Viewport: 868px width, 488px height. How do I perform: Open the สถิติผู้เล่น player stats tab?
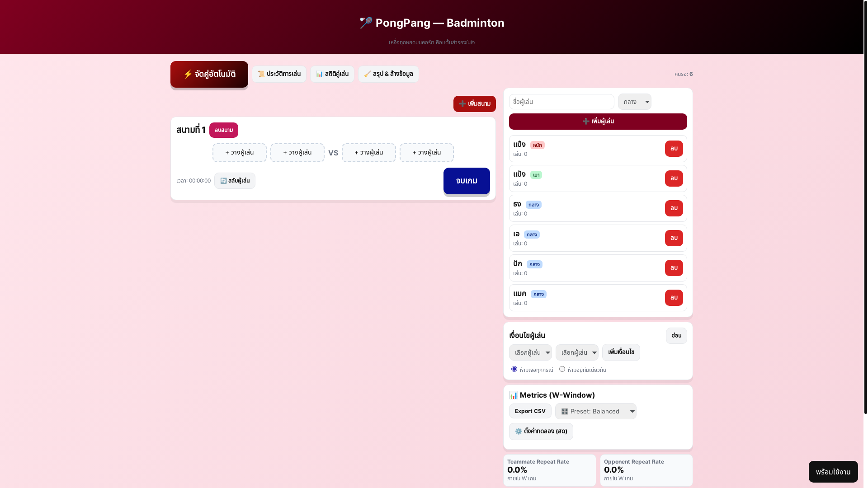click(332, 74)
